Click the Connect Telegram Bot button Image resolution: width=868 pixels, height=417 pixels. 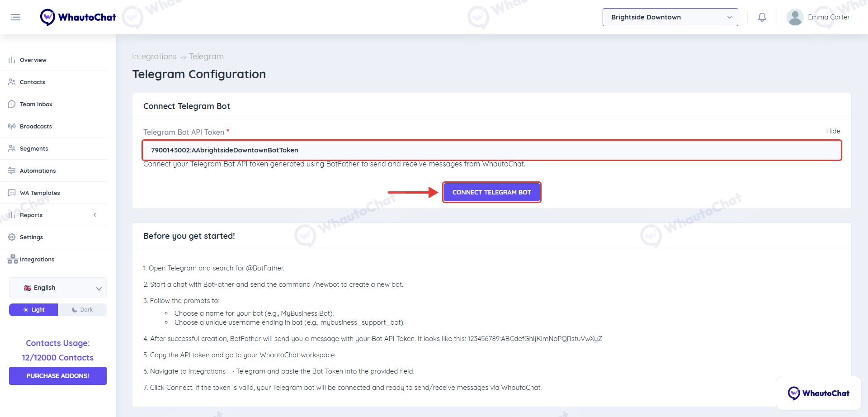[491, 192]
